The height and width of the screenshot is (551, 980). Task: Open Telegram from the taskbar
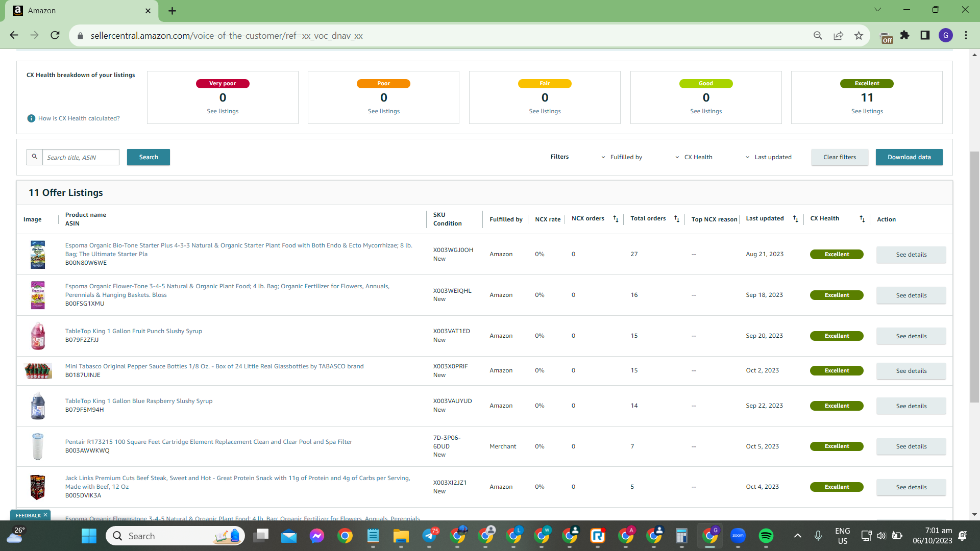[430, 536]
